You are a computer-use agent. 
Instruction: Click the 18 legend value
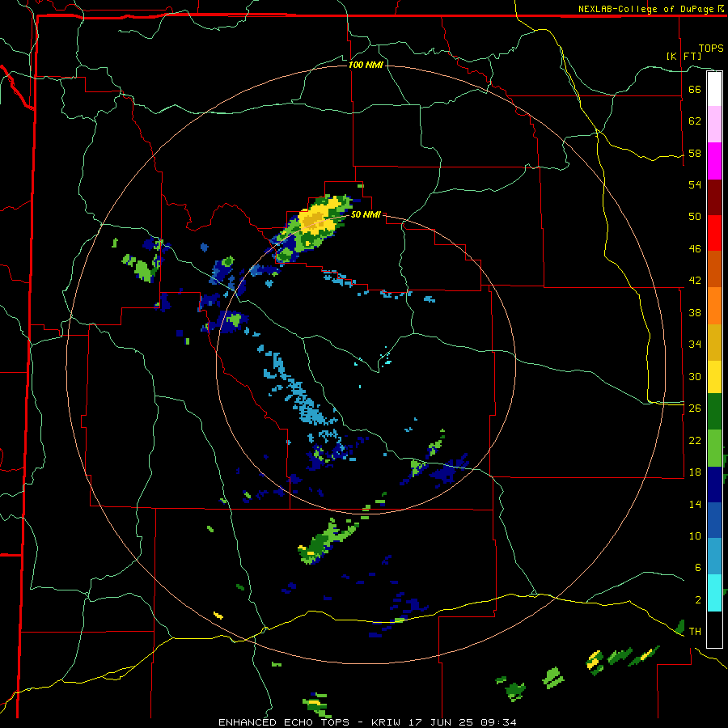coord(695,472)
